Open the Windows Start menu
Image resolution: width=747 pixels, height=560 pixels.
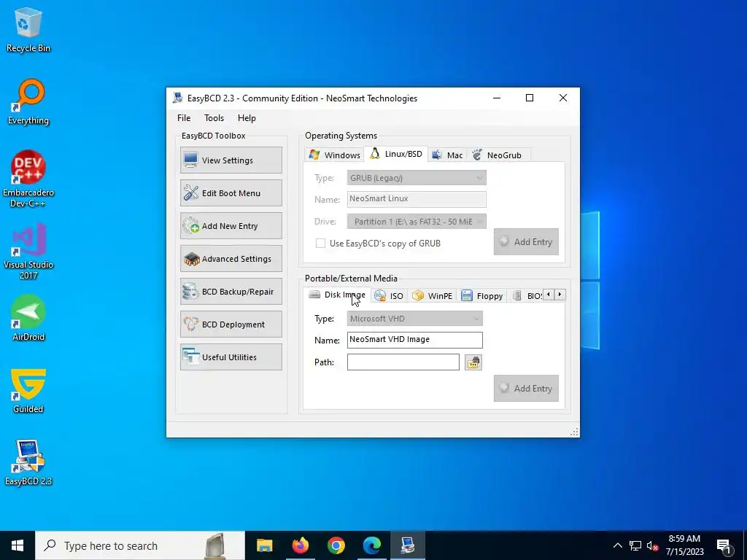click(18, 545)
